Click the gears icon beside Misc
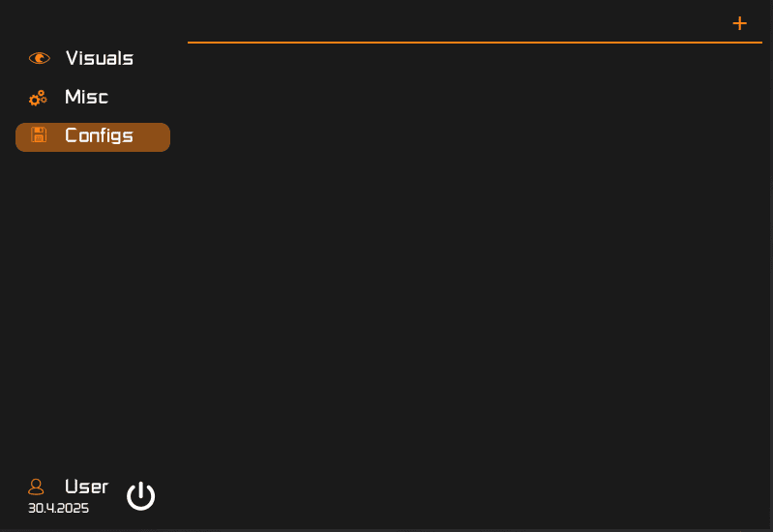773x532 pixels. [x=38, y=98]
